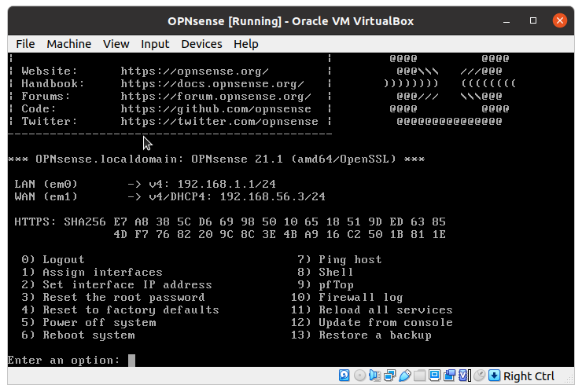Click the CPU virtualization status icon
Viewport: 582px width, 392px height.
pyautogui.click(x=464, y=376)
